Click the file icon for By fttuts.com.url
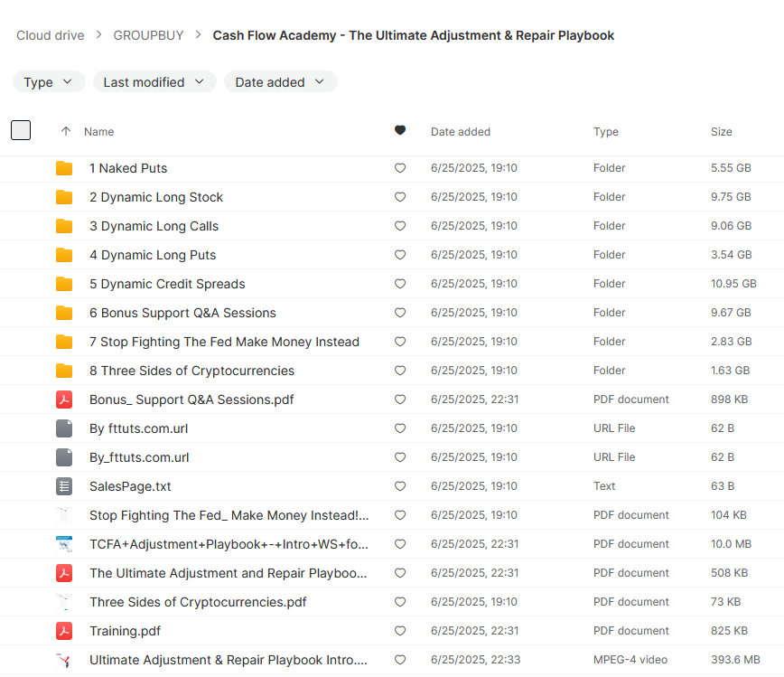 click(64, 428)
